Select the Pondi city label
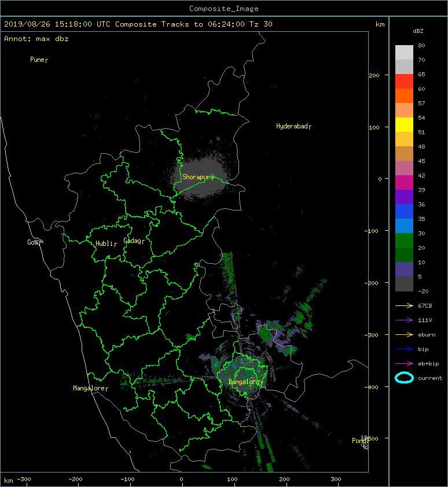This screenshot has width=448, height=487. 360,440
